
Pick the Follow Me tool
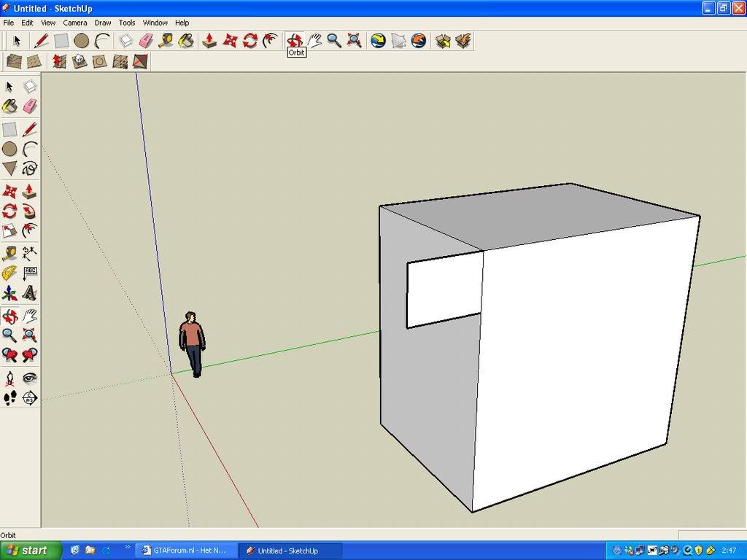(x=29, y=211)
